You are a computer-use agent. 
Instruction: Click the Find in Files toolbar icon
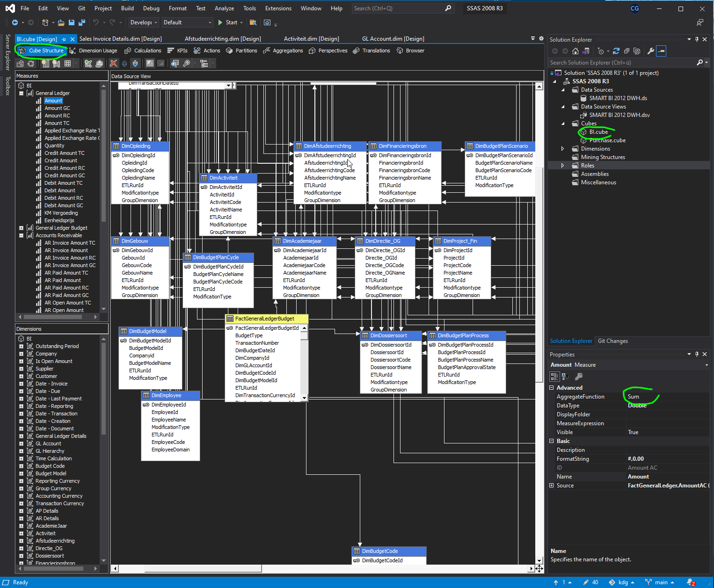click(x=253, y=22)
